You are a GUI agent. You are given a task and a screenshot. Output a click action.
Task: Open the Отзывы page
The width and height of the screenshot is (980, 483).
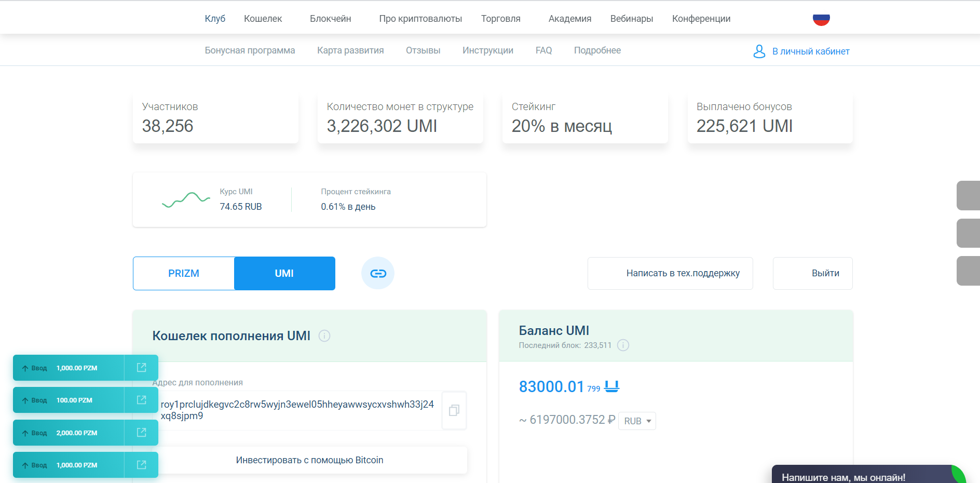coord(423,50)
